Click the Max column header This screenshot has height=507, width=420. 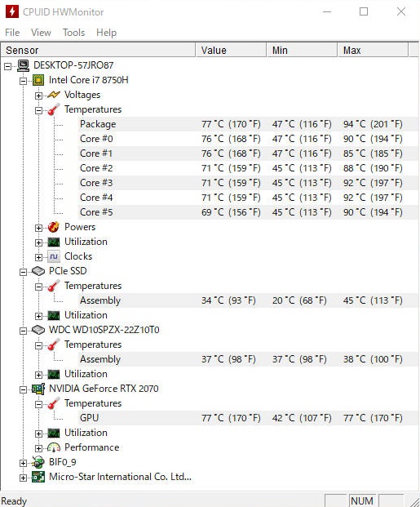pos(373,50)
